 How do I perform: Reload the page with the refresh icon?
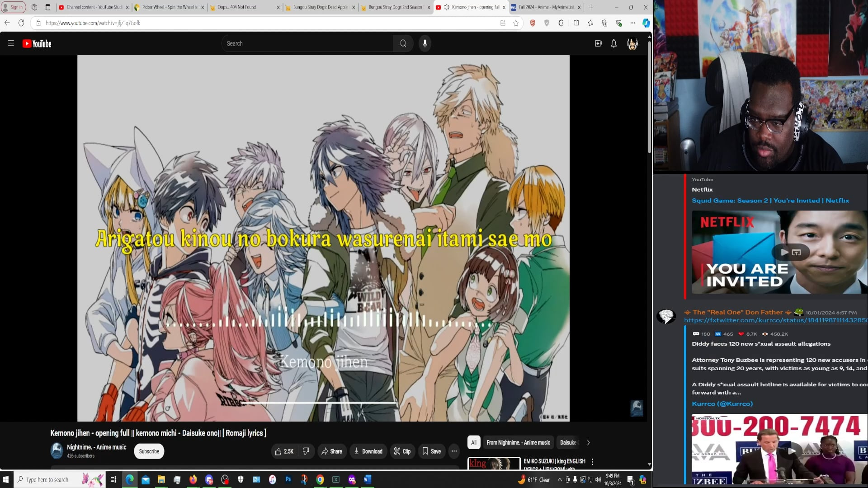(x=21, y=23)
